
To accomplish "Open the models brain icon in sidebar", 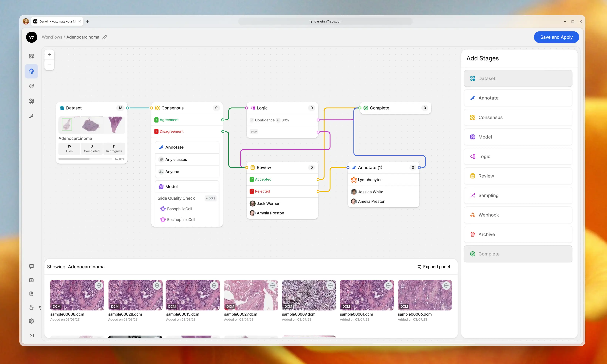I will coord(31,101).
